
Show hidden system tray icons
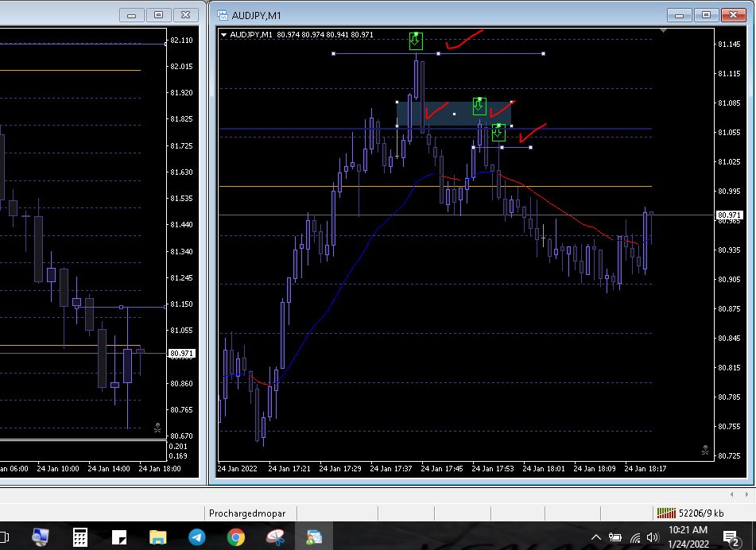point(595,537)
